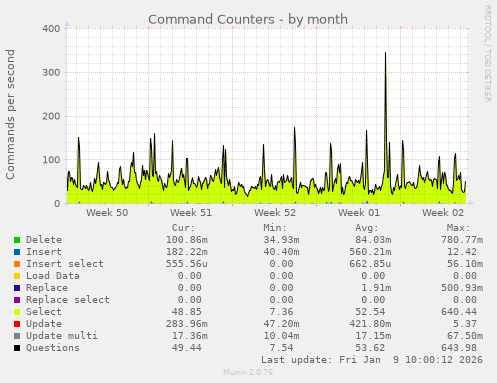Select the 'Week 02' axis label
Viewport: 497px width, 383px height.
[443, 213]
